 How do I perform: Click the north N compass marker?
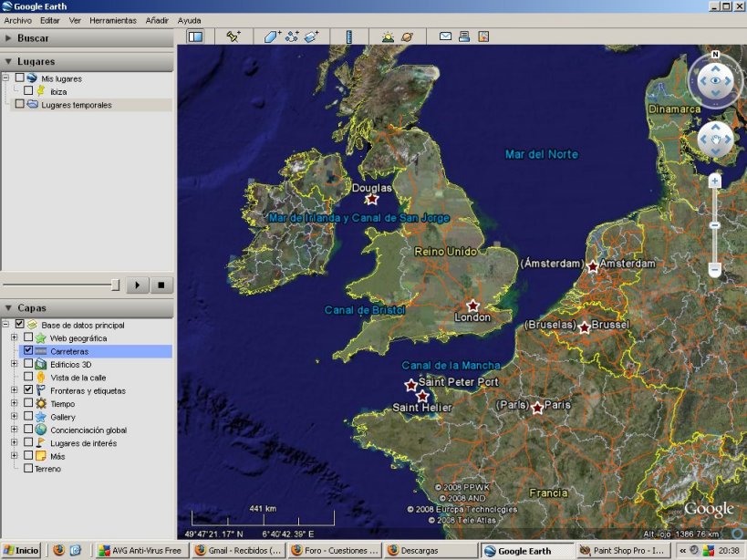tap(715, 55)
